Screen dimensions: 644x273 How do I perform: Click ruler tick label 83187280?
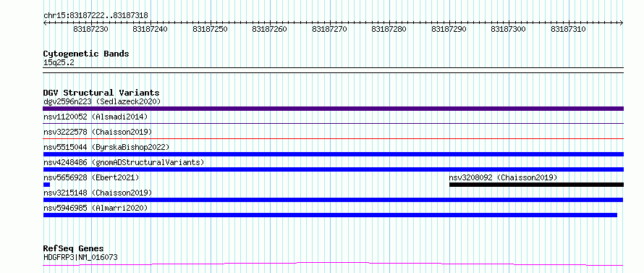(x=389, y=29)
